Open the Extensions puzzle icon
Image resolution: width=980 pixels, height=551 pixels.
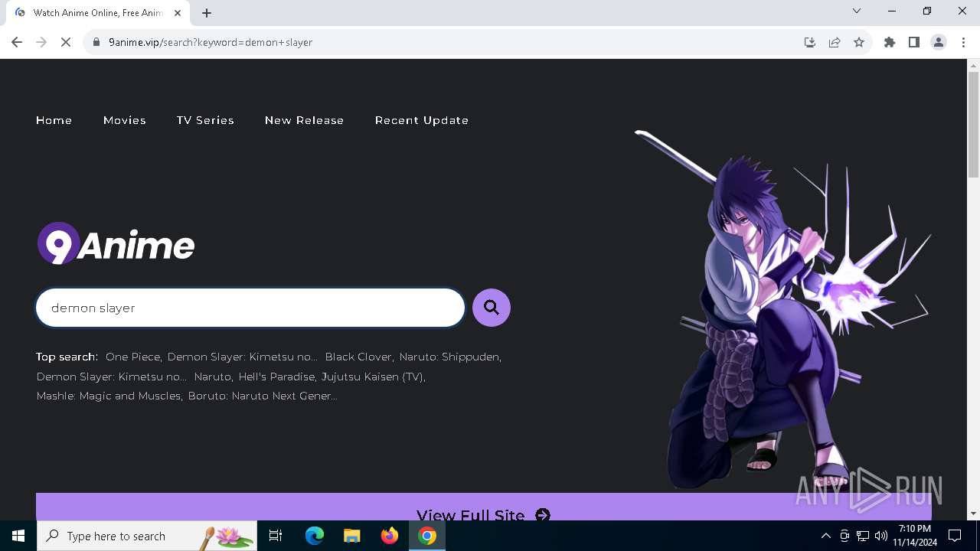pos(890,42)
